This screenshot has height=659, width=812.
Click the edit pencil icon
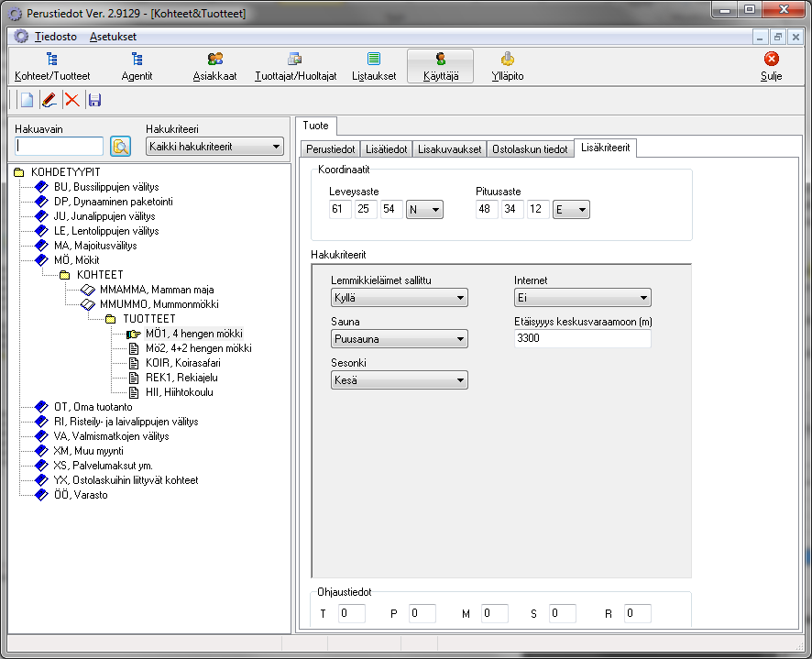click(x=49, y=100)
